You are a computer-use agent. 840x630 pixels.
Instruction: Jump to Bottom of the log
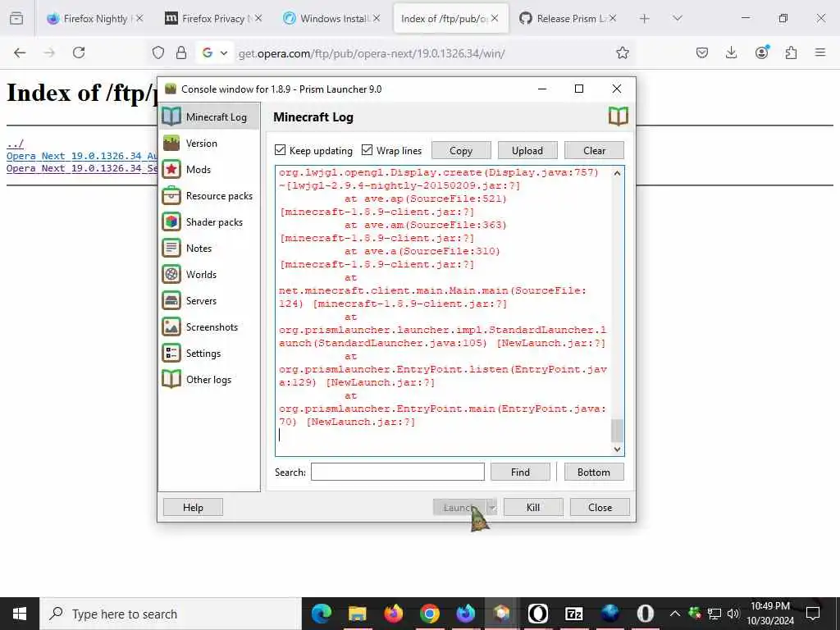pos(594,472)
